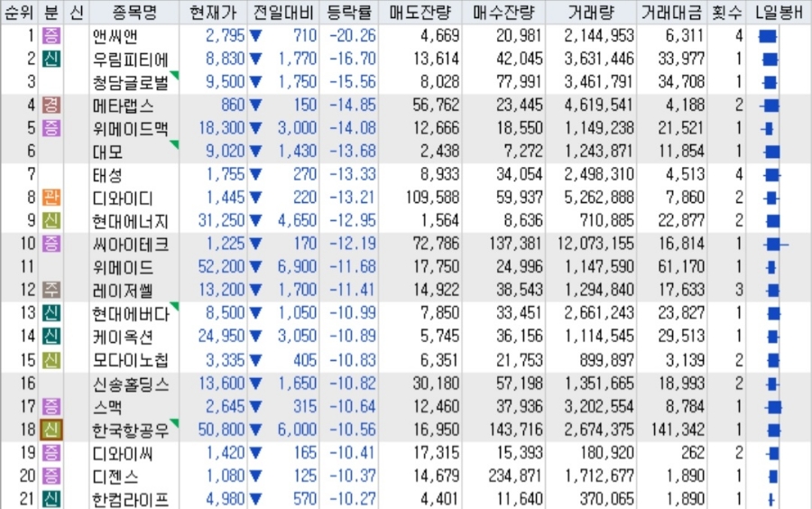Click price change 6,900 in 위메이드 row
The width and height of the screenshot is (812, 509).
tap(297, 266)
